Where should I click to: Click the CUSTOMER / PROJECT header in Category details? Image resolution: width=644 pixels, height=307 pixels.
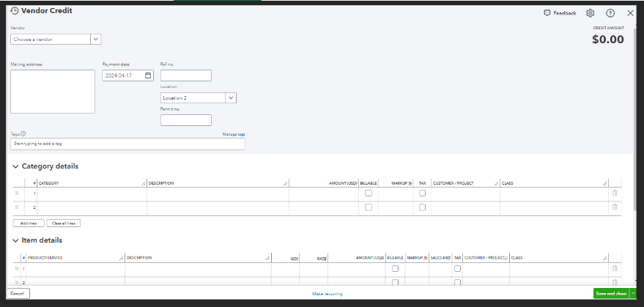click(x=454, y=183)
